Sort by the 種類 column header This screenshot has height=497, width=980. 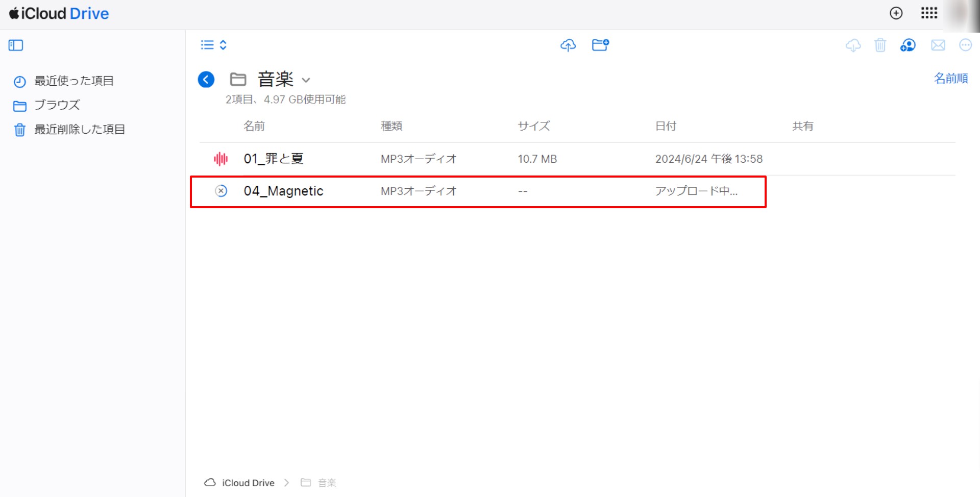point(391,126)
